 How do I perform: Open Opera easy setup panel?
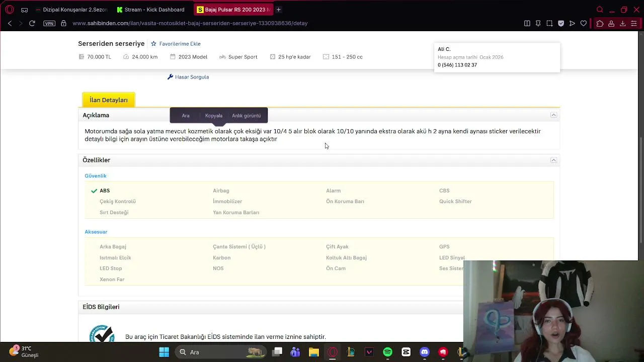(634, 23)
